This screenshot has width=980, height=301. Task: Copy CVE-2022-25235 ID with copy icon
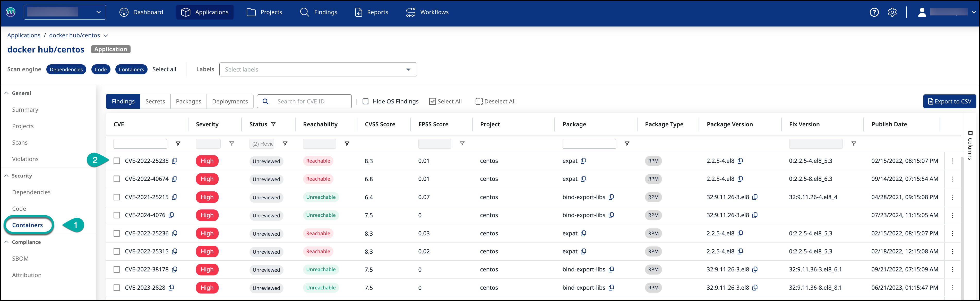175,161
